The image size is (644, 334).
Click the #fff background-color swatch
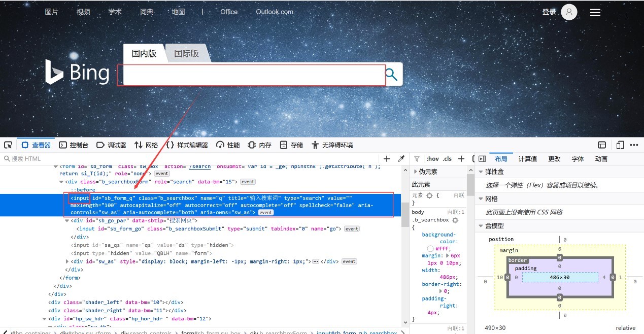point(430,249)
